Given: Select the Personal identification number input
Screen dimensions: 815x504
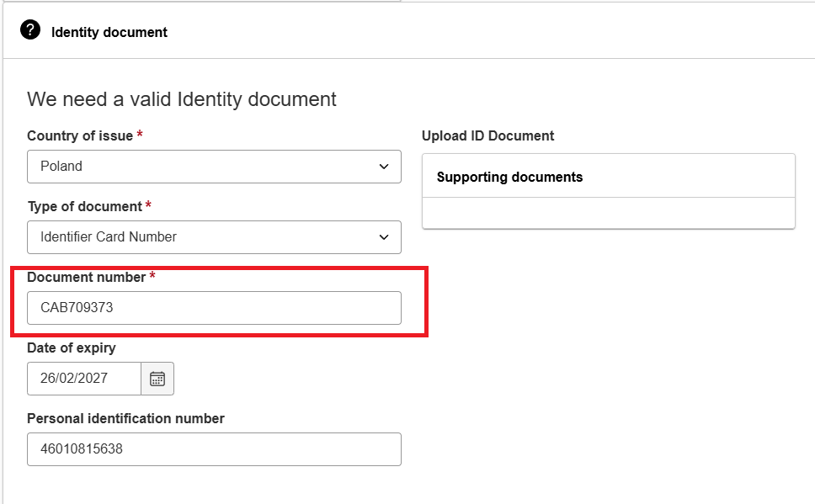Looking at the screenshot, I should pos(214,449).
